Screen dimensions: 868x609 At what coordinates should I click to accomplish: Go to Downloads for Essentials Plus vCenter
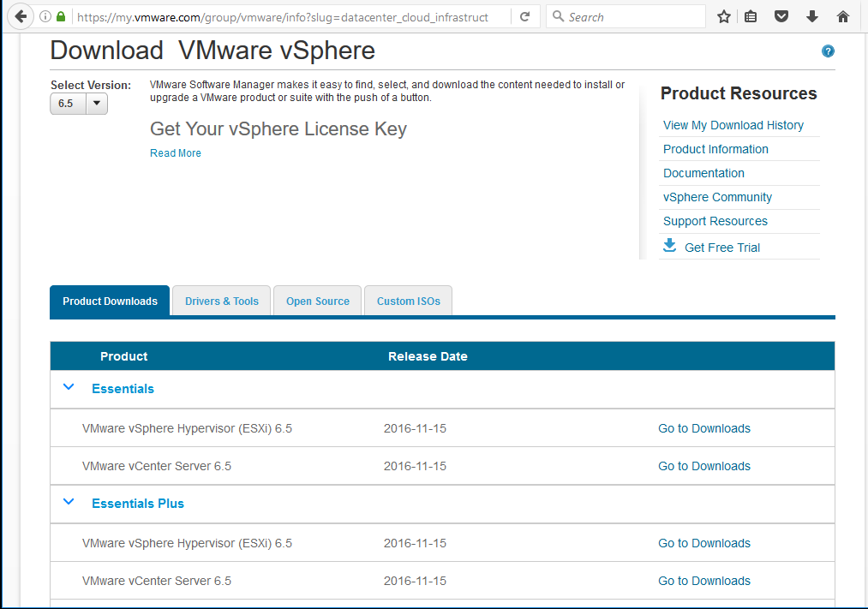click(704, 581)
